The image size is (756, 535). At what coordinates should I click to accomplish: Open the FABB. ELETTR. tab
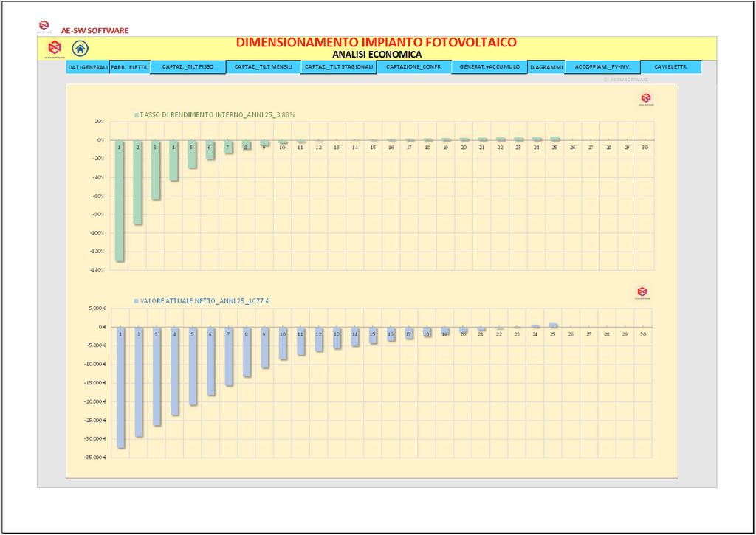130,67
